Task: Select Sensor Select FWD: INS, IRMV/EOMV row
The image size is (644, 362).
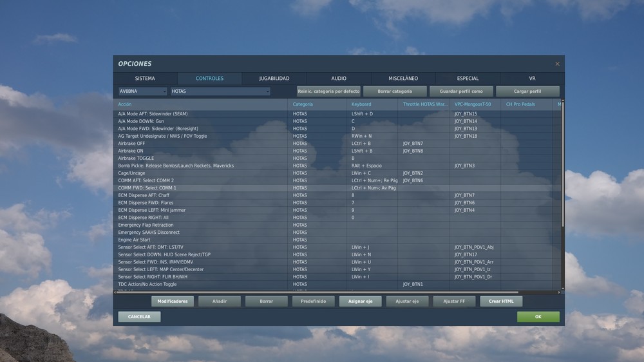Action: pos(337,262)
